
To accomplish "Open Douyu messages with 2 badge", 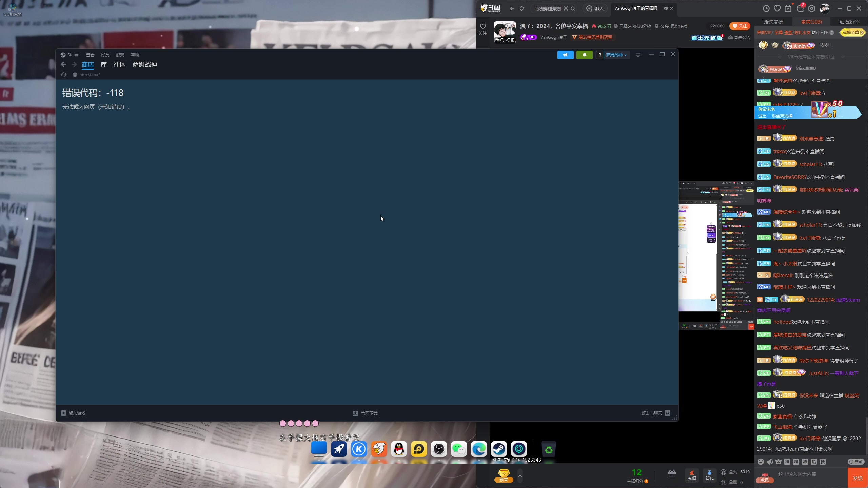I will 801,8.
